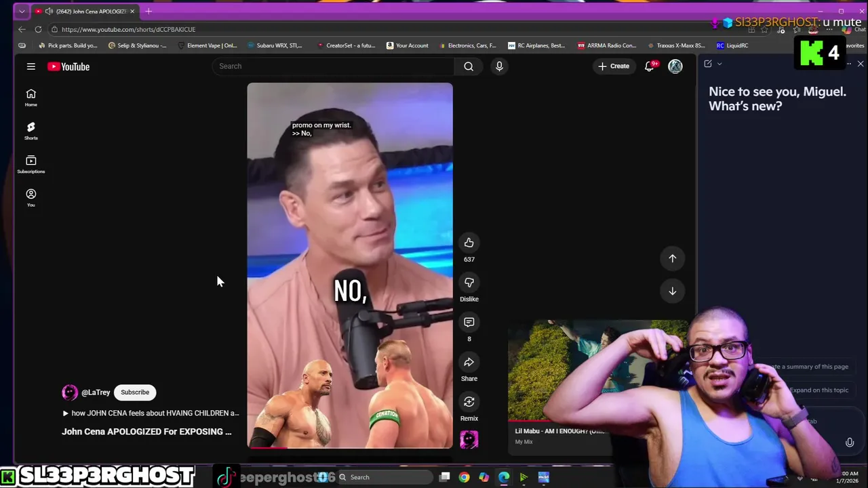Open the 'LiquidRC' bookmark
Viewport: 868px width, 488px height.
(732, 45)
